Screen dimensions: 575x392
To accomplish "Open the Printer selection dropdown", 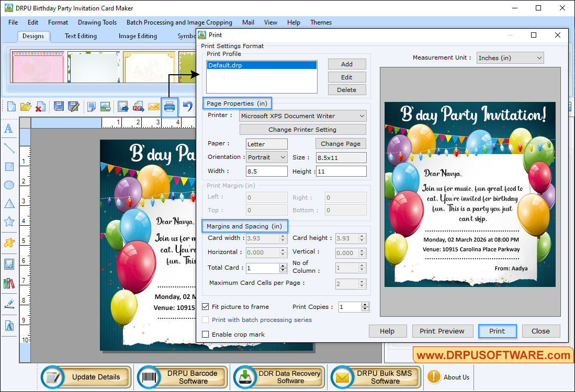I will tap(362, 116).
